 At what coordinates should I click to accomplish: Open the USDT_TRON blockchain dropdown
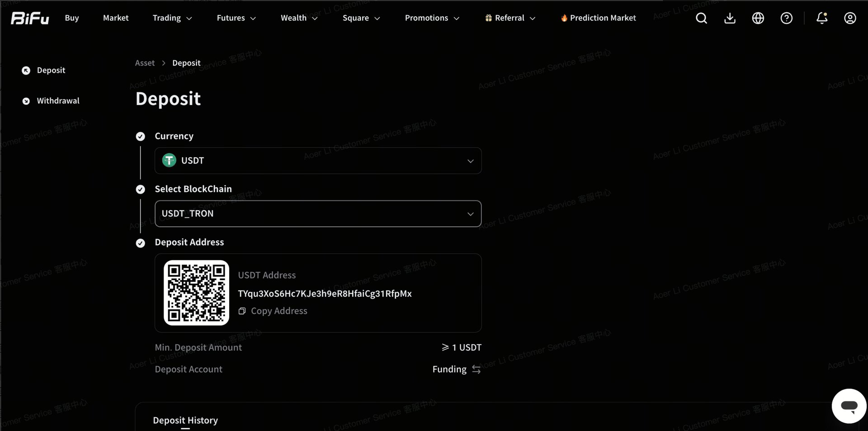(318, 214)
